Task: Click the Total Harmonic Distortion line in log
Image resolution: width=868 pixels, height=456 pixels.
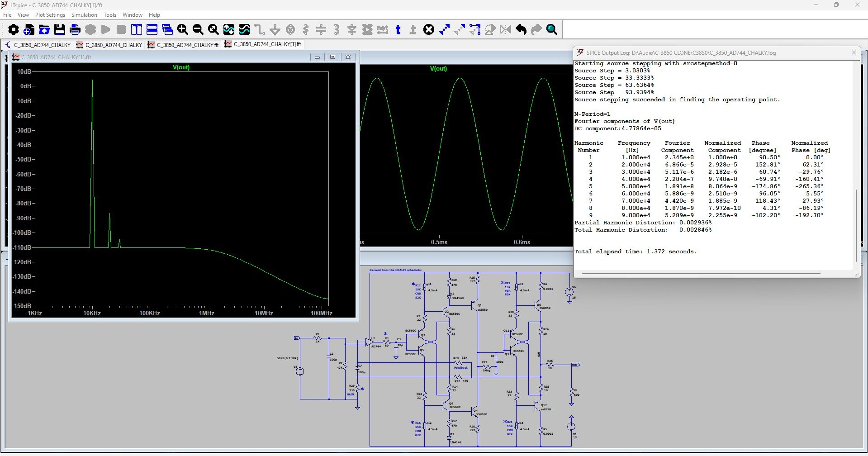Action: 643,230
